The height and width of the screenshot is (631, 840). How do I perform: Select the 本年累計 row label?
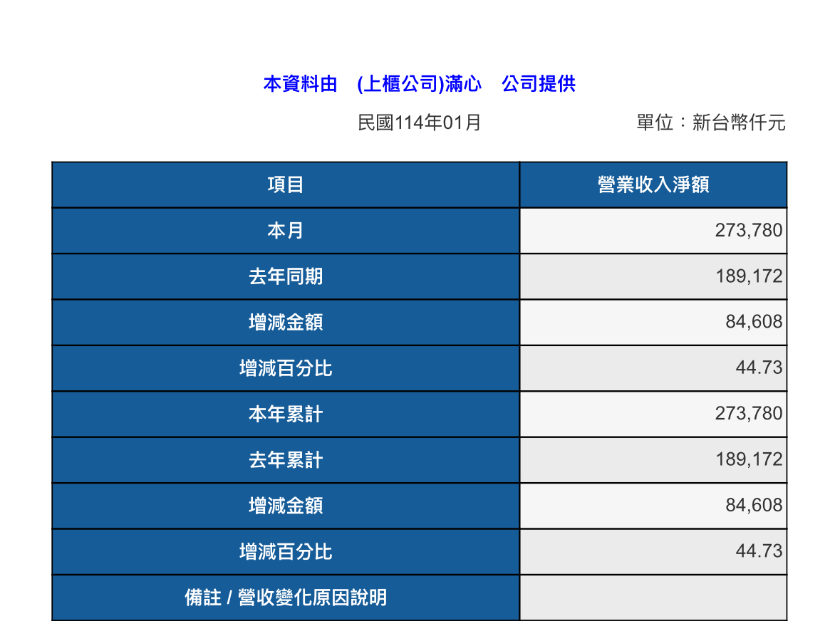286,414
